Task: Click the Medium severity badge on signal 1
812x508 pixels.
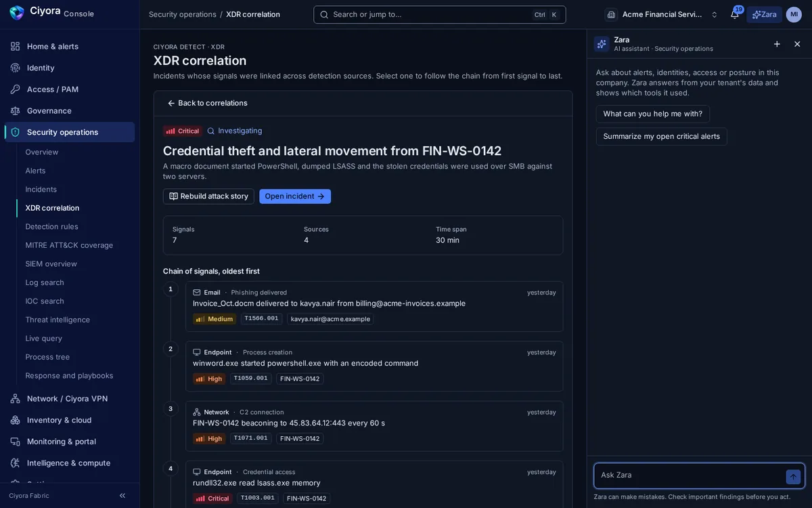Action: 215,319
